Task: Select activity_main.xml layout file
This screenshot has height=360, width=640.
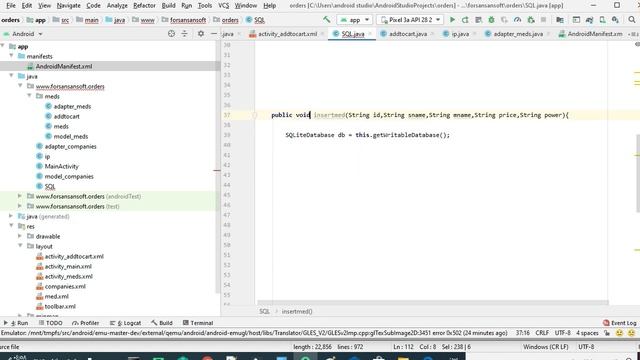Action: point(68,266)
